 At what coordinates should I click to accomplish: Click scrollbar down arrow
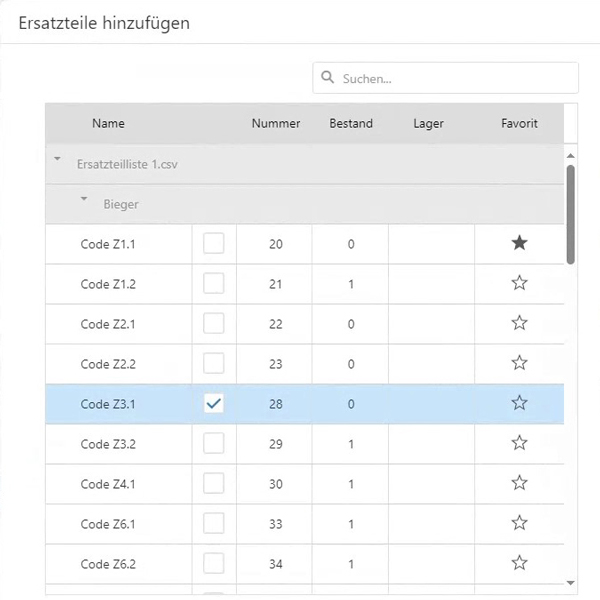[x=571, y=582]
